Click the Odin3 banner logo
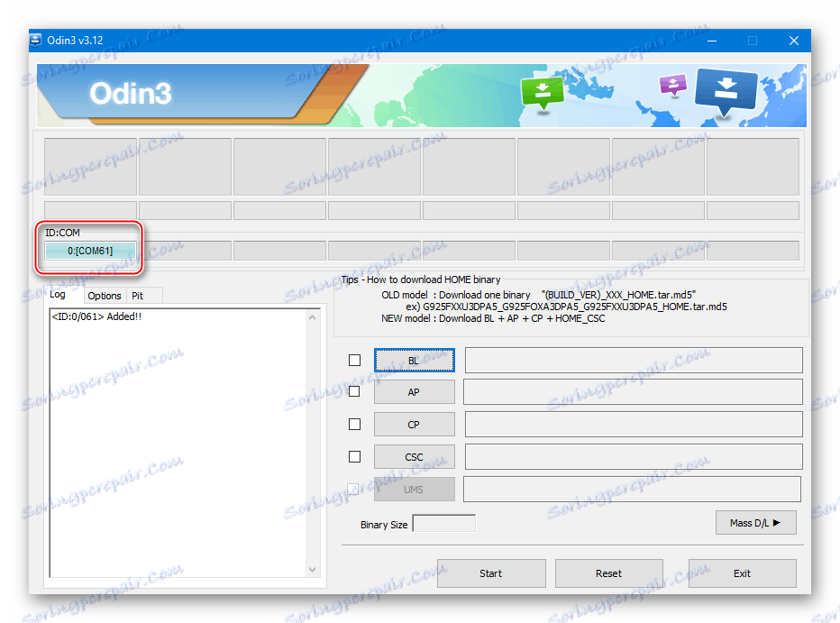The image size is (840, 623). click(131, 94)
